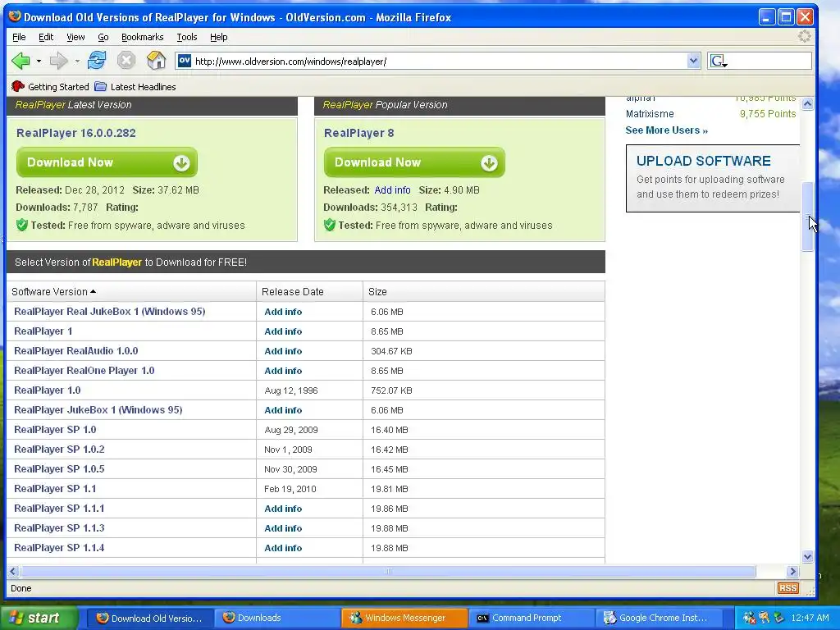The height and width of the screenshot is (630, 840).
Task: Click Add info beside RealPlayer 8 Released
Action: tap(392, 190)
